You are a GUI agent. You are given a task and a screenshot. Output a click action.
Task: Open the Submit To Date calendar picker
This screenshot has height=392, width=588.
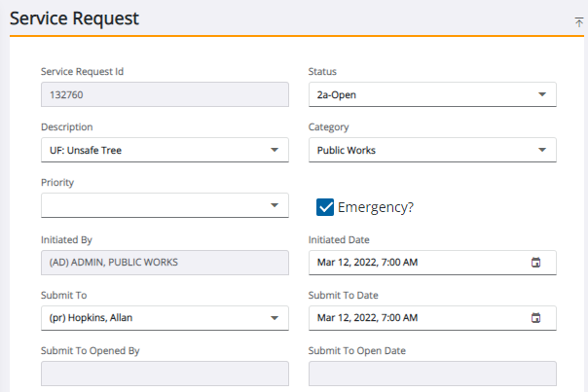pos(535,318)
